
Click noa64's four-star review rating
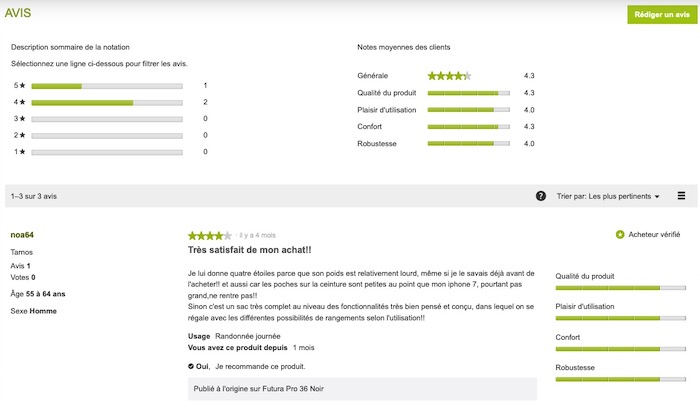coord(210,235)
